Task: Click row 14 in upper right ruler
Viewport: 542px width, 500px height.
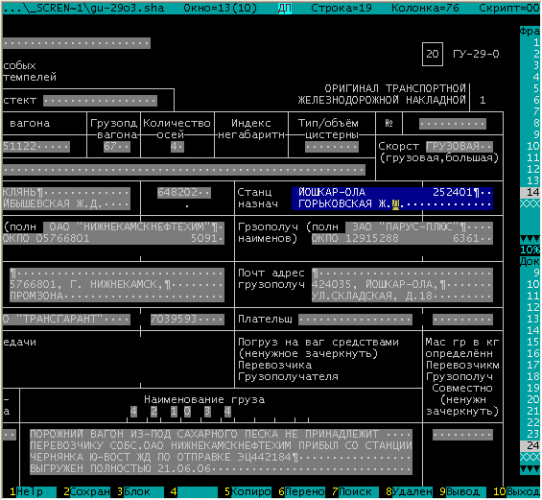Action: point(530,192)
